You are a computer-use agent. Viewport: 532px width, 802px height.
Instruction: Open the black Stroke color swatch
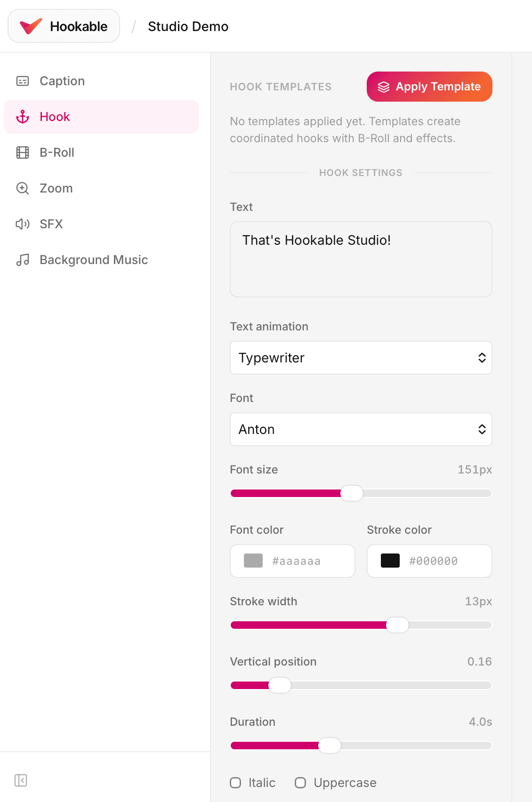click(390, 561)
